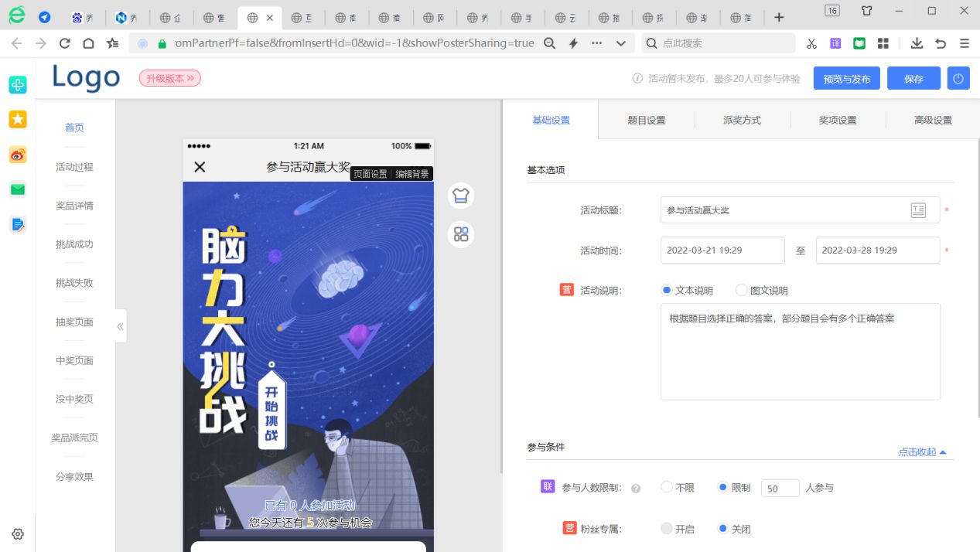Click 编辑背景 on preview overlay

412,174
